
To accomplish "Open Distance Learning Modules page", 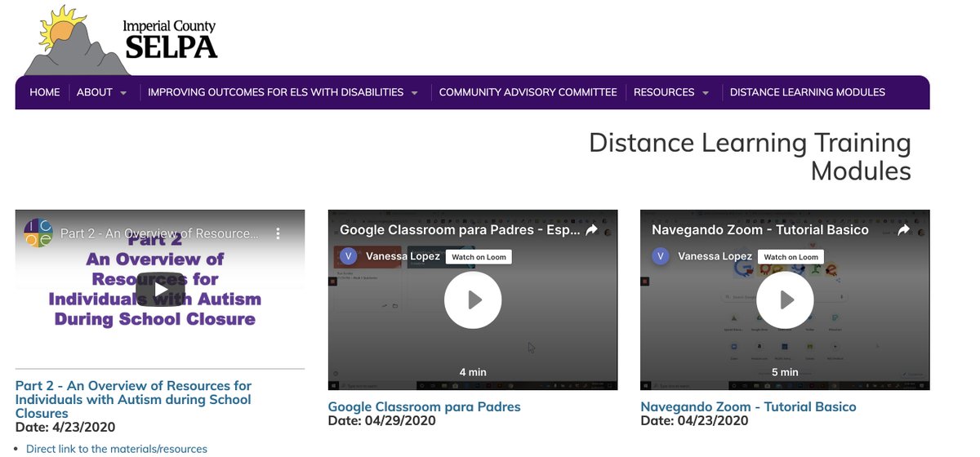I will point(808,92).
